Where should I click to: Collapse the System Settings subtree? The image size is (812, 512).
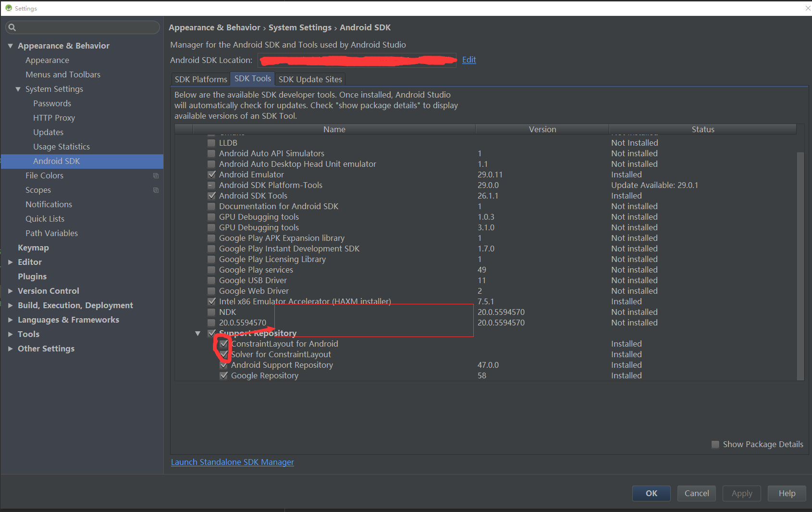click(x=18, y=89)
